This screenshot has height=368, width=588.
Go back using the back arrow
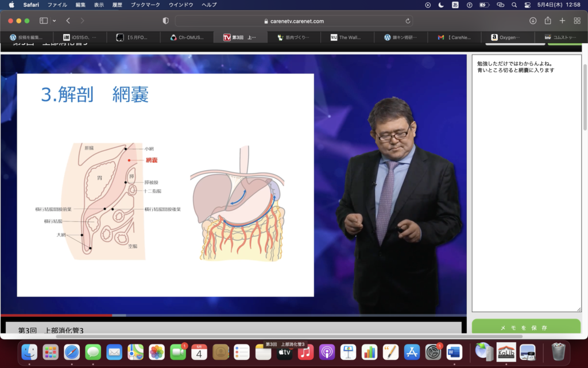pyautogui.click(x=68, y=21)
